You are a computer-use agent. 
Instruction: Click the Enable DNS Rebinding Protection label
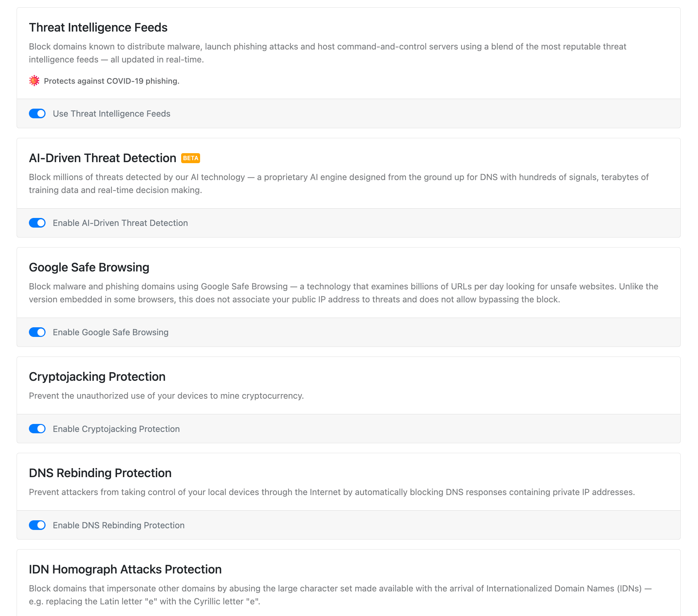(119, 525)
